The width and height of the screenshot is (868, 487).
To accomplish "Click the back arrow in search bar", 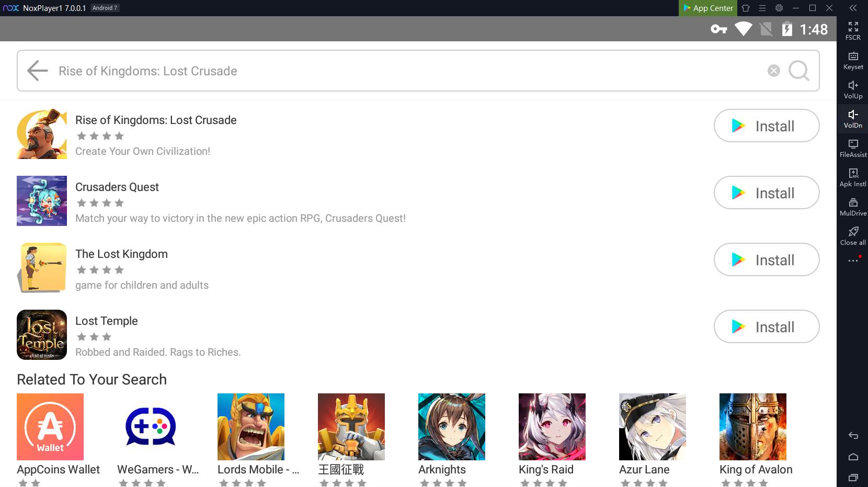I will [37, 71].
